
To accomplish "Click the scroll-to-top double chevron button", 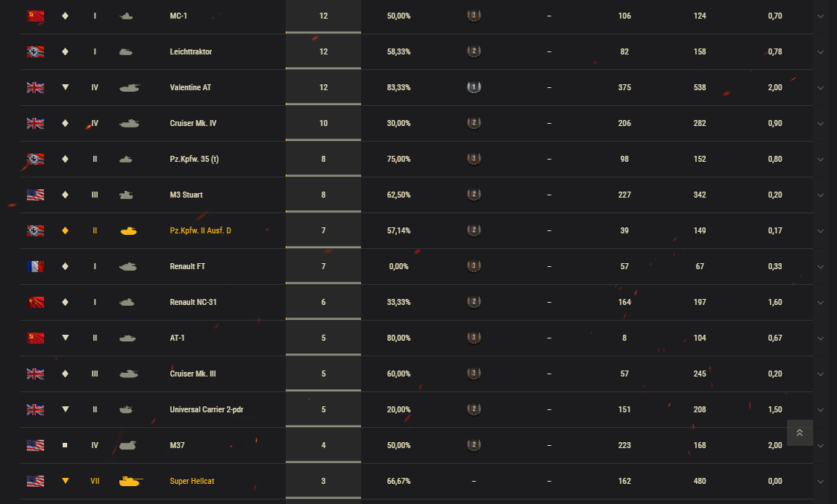I will [x=800, y=432].
